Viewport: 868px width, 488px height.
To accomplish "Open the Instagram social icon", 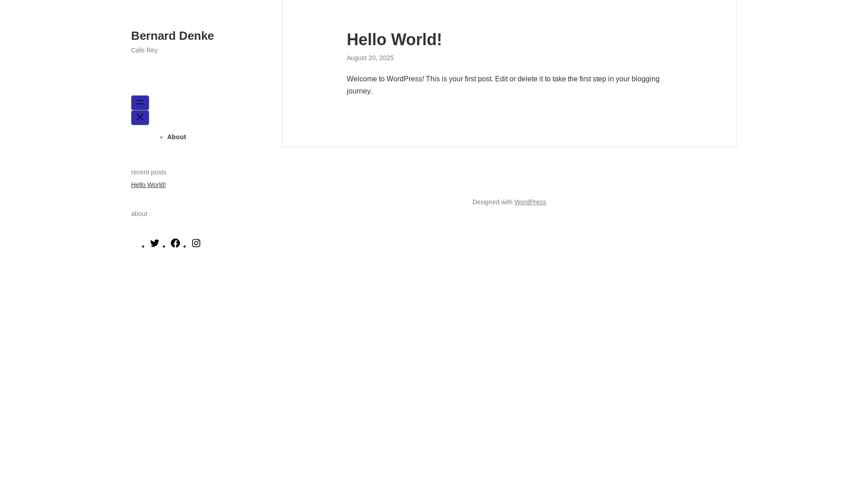I will pyautogui.click(x=196, y=243).
